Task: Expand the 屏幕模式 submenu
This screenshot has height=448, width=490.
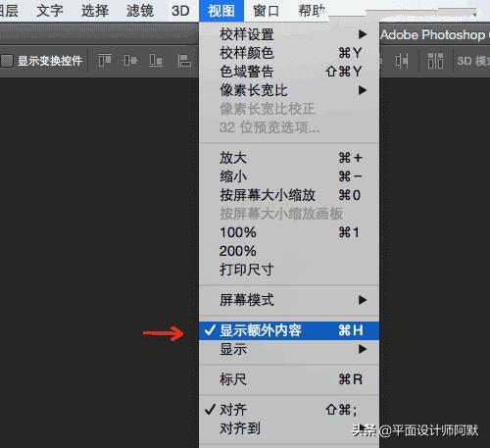Action: point(289,300)
